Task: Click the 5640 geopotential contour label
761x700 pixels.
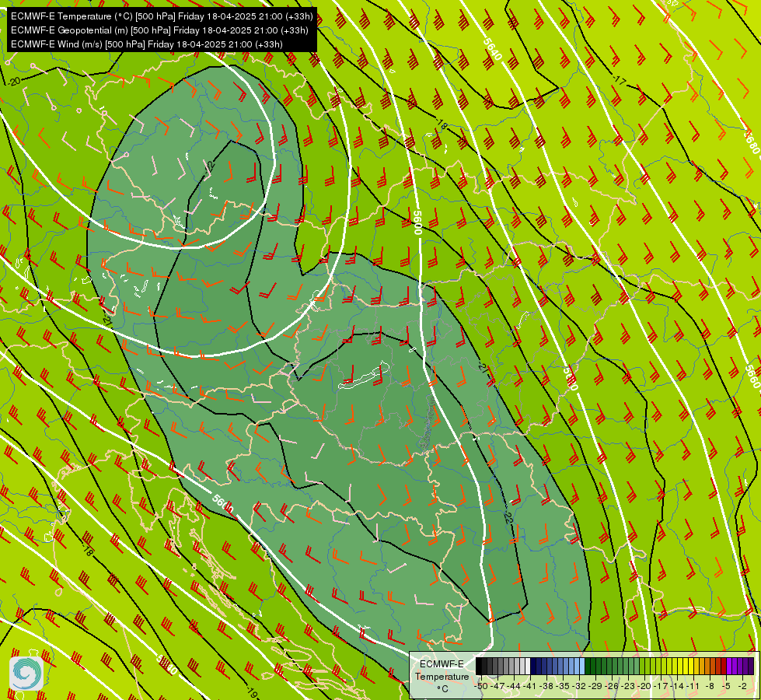Action: click(493, 49)
